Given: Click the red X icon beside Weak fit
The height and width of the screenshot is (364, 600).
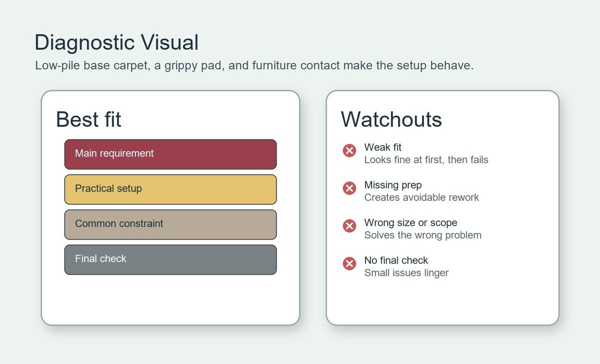Looking at the screenshot, I should click(x=349, y=150).
